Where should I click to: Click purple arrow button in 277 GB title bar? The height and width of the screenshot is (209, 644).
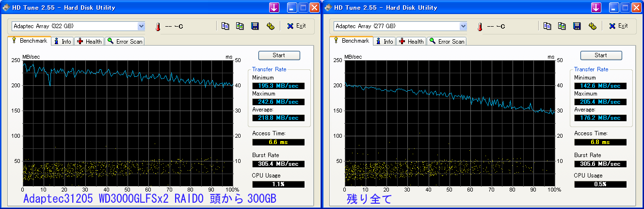[596, 7]
